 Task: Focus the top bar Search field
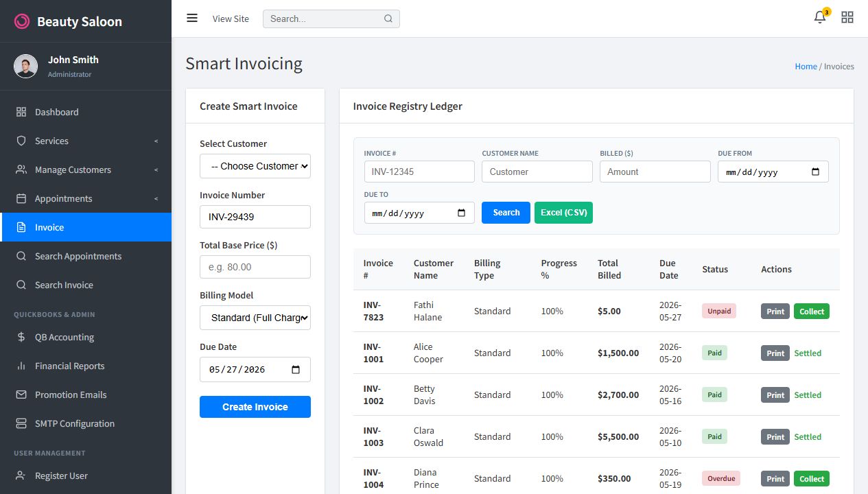coord(331,19)
